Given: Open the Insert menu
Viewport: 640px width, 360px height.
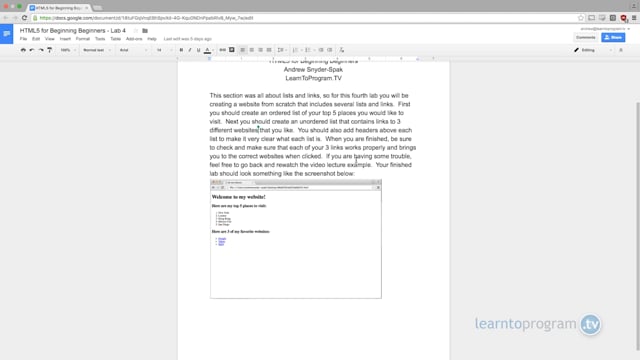Looking at the screenshot, I should click(x=65, y=39).
